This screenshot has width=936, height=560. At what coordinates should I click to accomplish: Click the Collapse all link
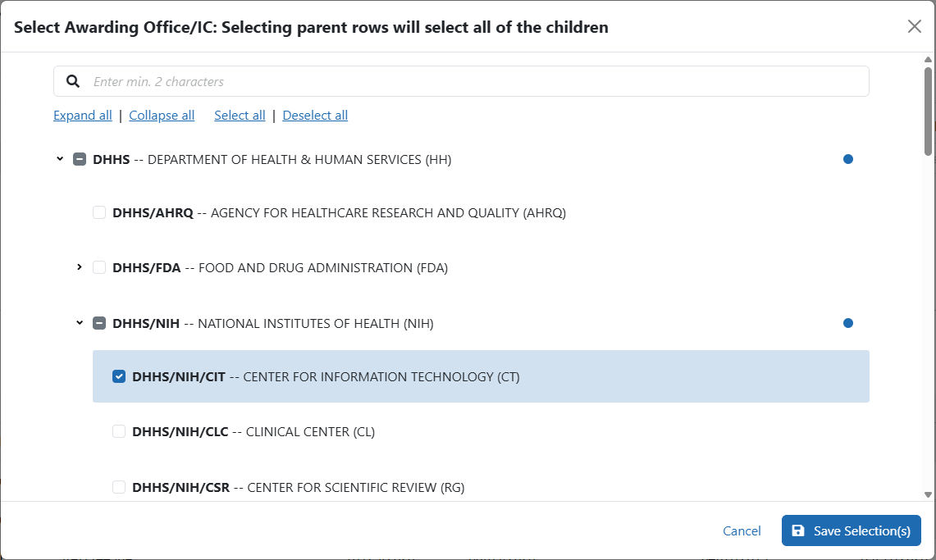(x=162, y=116)
